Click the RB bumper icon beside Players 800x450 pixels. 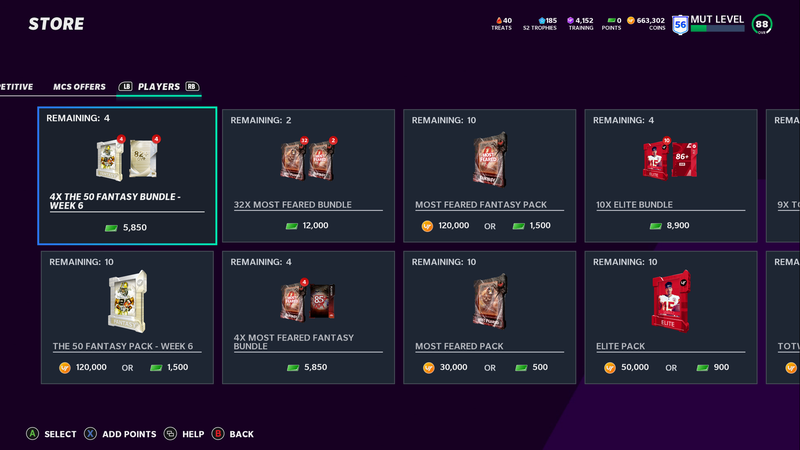pyautogui.click(x=192, y=87)
